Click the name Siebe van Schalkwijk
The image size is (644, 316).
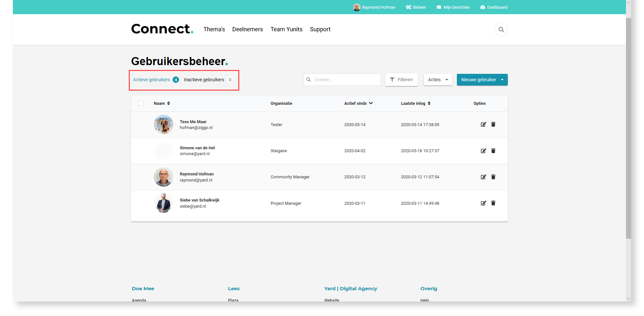[x=200, y=200]
